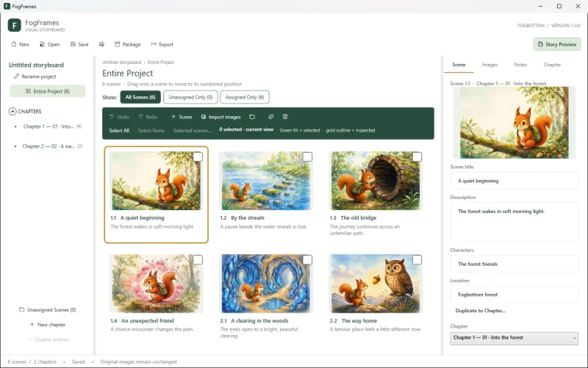Add a new Scene

click(182, 117)
